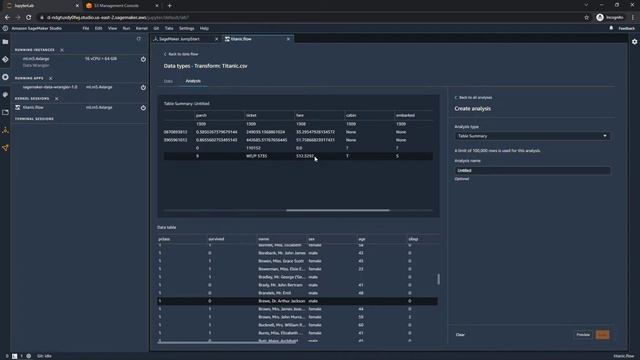Viewport: 640px width, 360px height.
Task: Click the Titanic.flow kernel session entry
Action: (33, 108)
